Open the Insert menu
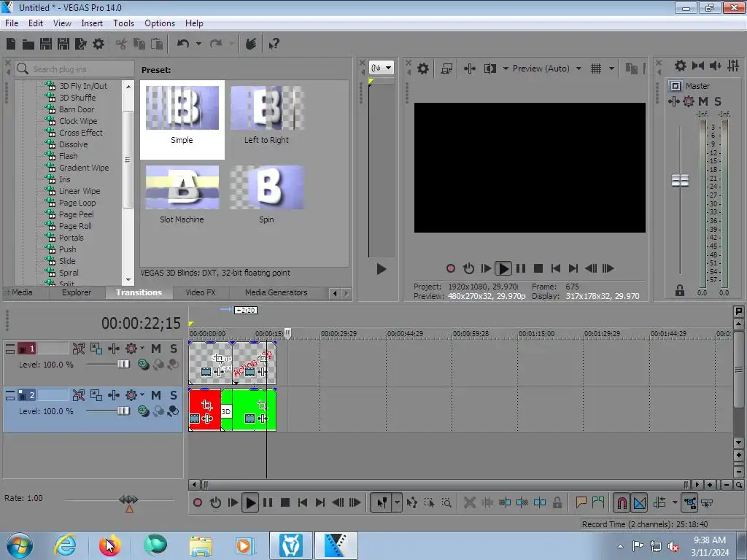This screenshot has width=747, height=560. tap(92, 23)
